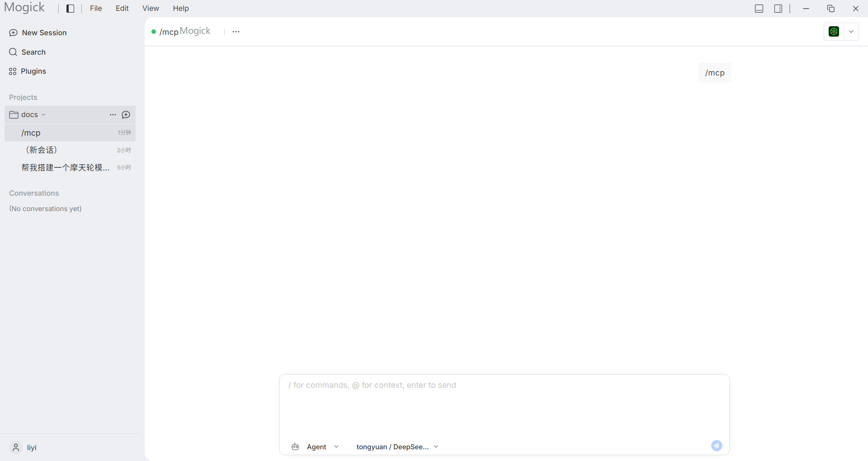Click the robot Agent icon
The width and height of the screenshot is (868, 461).
coord(295,447)
